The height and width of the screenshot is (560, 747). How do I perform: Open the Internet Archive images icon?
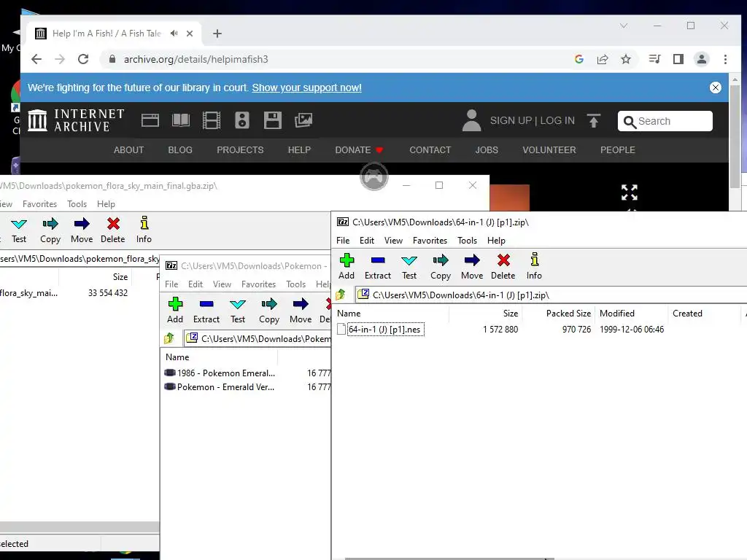click(x=303, y=120)
